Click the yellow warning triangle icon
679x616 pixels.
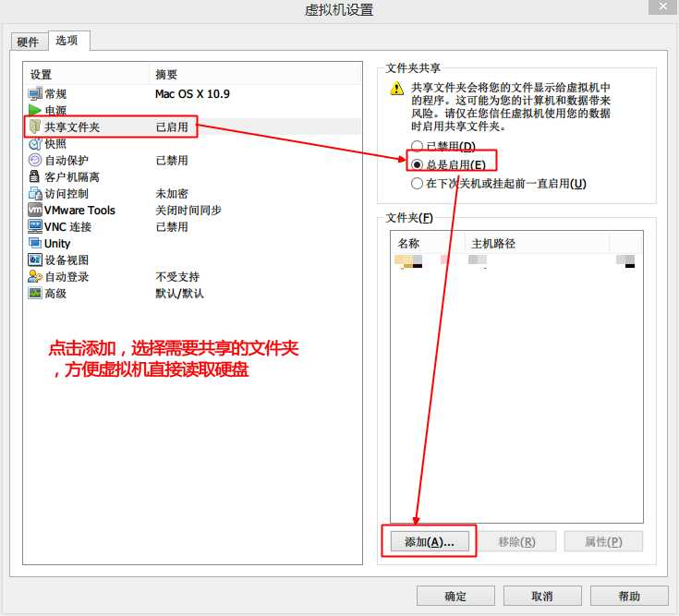396,89
